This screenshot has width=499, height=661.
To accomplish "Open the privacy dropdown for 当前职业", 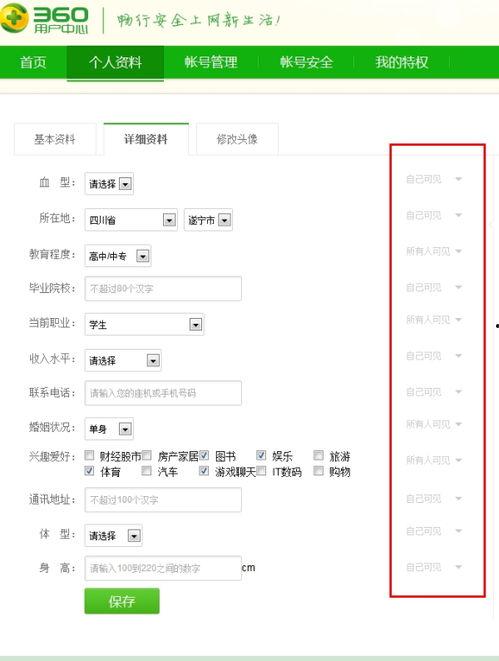I will click(x=434, y=320).
